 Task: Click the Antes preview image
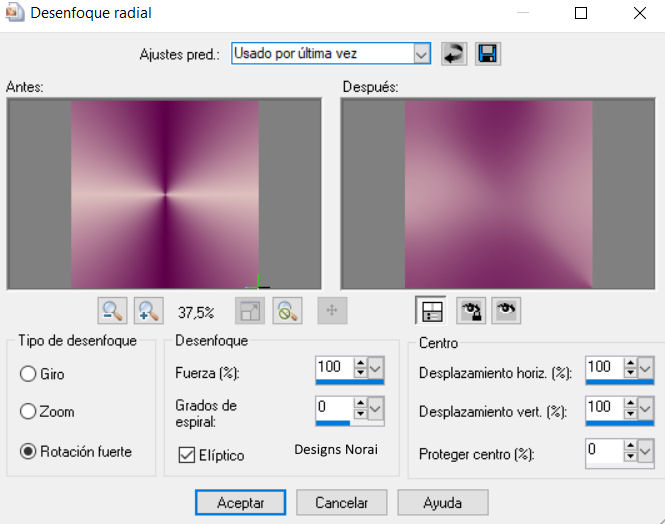165,195
